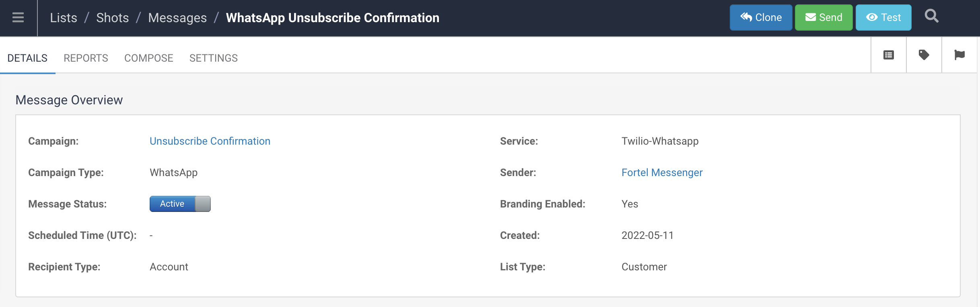This screenshot has height=307, width=980.
Task: Click the Test button with eye icon
Action: pos(883,18)
